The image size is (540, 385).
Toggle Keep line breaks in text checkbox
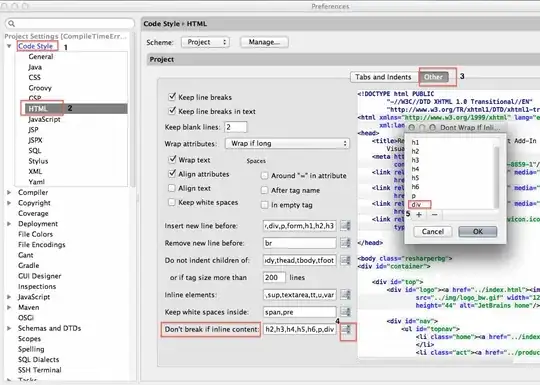point(172,111)
